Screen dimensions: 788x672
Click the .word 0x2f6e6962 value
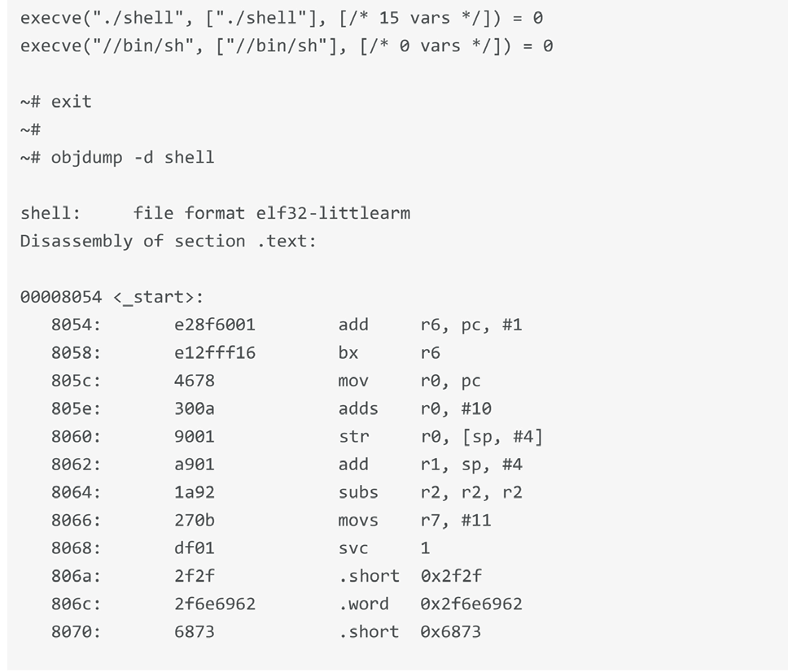click(430, 604)
